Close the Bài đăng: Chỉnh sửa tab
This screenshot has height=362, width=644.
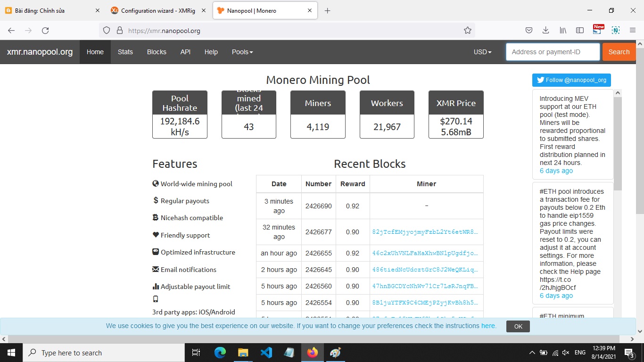tap(98, 10)
